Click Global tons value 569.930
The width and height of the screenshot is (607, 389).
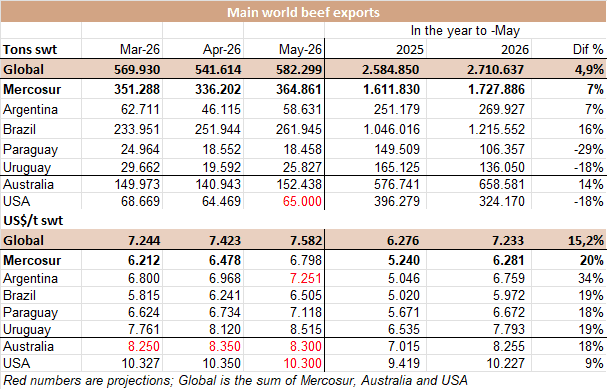pyautogui.click(x=137, y=70)
